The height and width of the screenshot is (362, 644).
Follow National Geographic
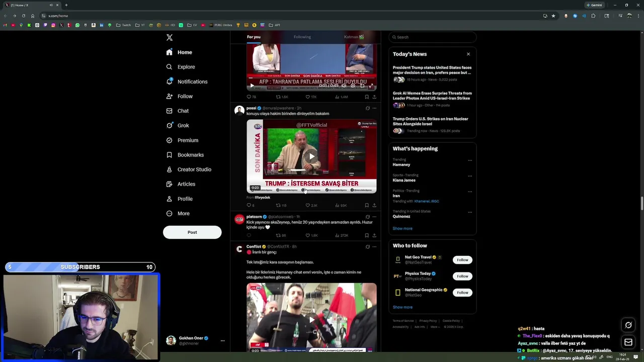click(x=462, y=293)
